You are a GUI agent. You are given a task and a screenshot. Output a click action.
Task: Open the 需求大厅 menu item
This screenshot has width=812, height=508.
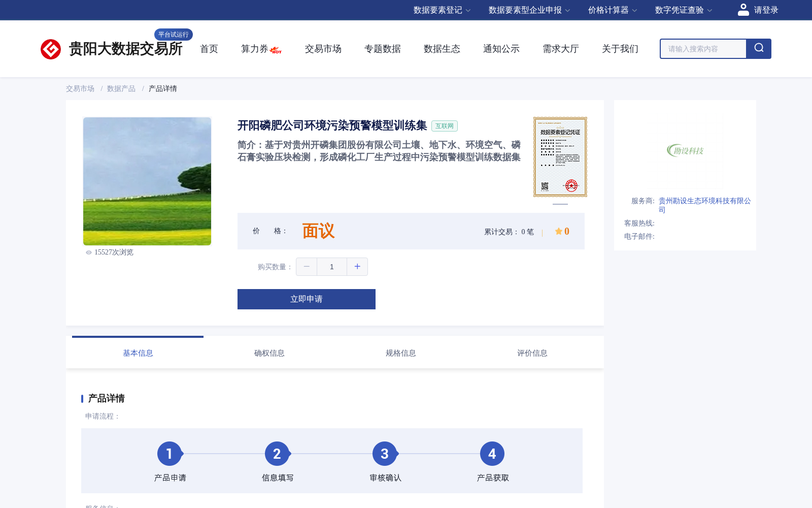561,49
